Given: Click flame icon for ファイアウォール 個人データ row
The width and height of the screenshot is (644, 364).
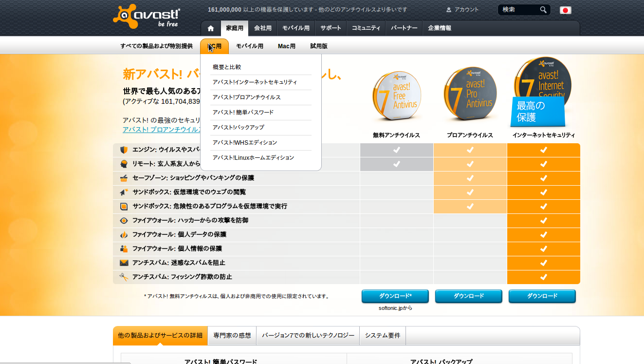Looking at the screenshot, I should [124, 234].
